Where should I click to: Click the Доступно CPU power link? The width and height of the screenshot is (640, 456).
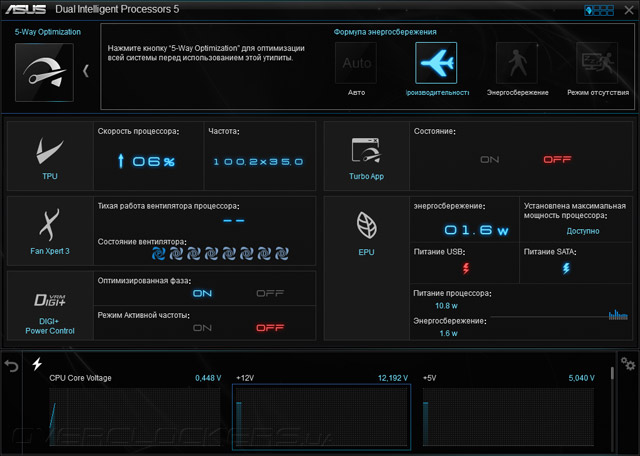[583, 231]
